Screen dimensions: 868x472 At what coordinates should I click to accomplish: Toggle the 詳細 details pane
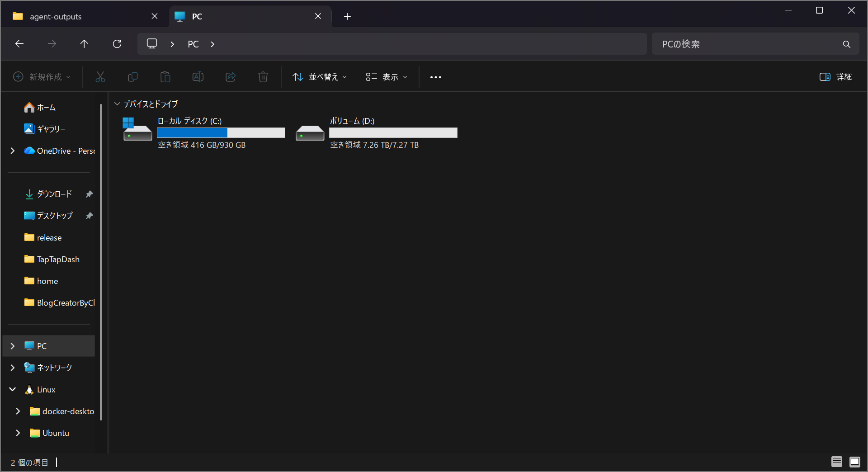tap(835, 77)
